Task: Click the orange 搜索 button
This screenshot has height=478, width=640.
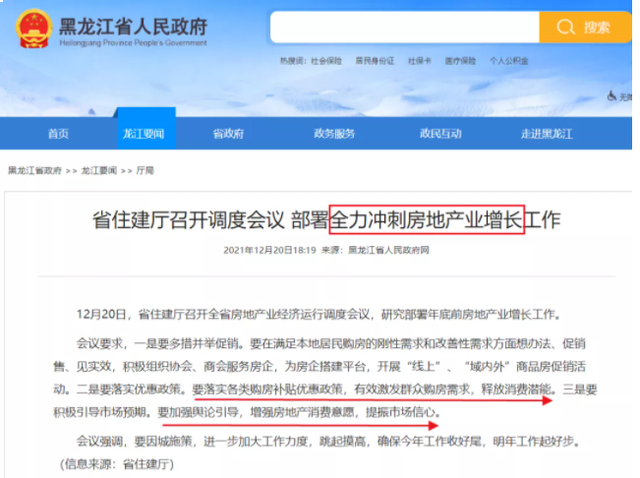Action: point(585,27)
